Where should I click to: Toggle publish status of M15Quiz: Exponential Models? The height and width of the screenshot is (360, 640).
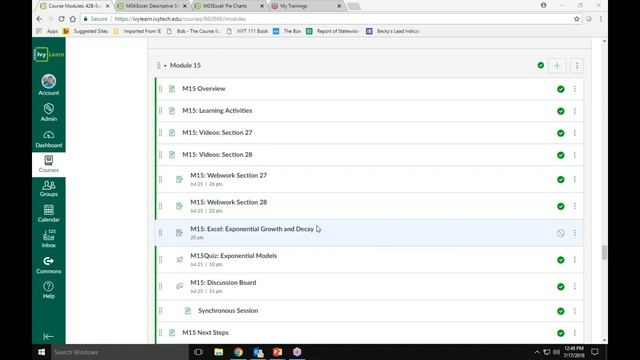[x=561, y=260]
